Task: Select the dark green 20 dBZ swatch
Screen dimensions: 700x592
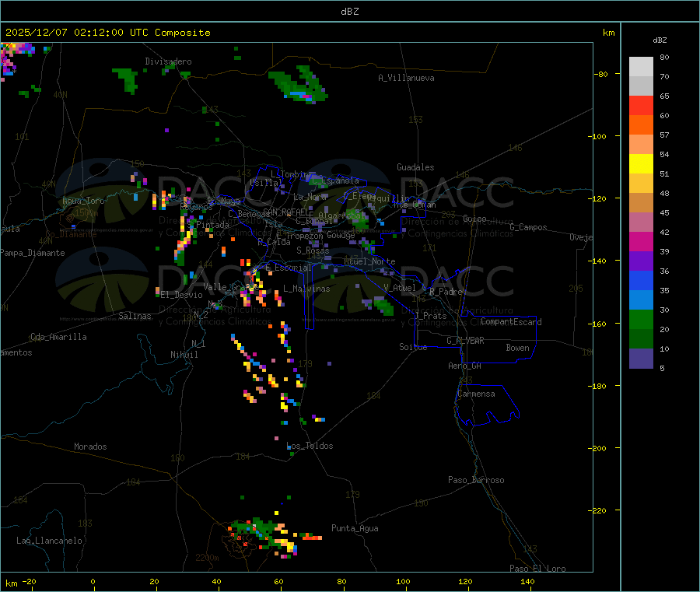Action: coord(641,338)
